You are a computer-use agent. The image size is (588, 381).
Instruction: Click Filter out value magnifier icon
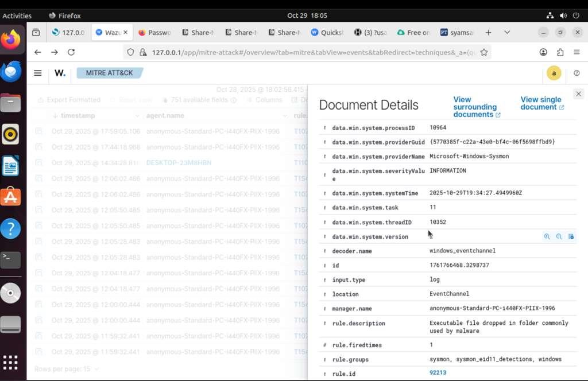tap(559, 236)
